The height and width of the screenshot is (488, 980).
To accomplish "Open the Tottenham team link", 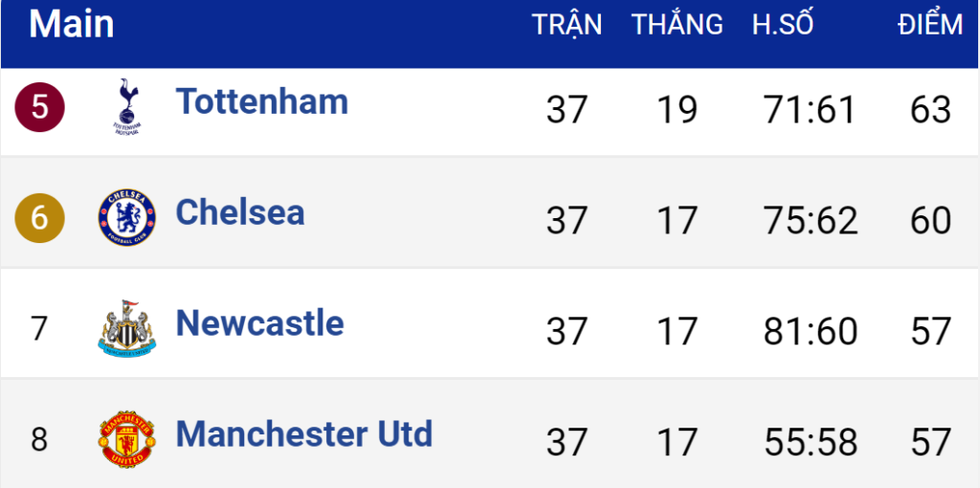I will click(x=261, y=101).
